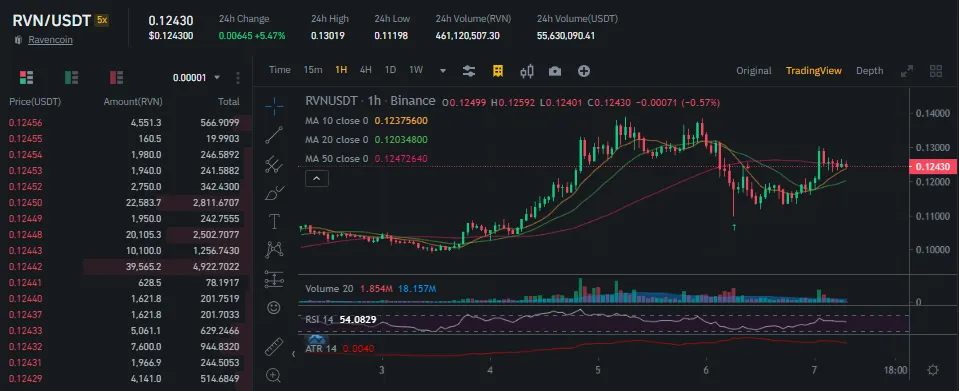Open chart settings gear icon
Viewport: 959px width, 391px height.
coord(933,370)
